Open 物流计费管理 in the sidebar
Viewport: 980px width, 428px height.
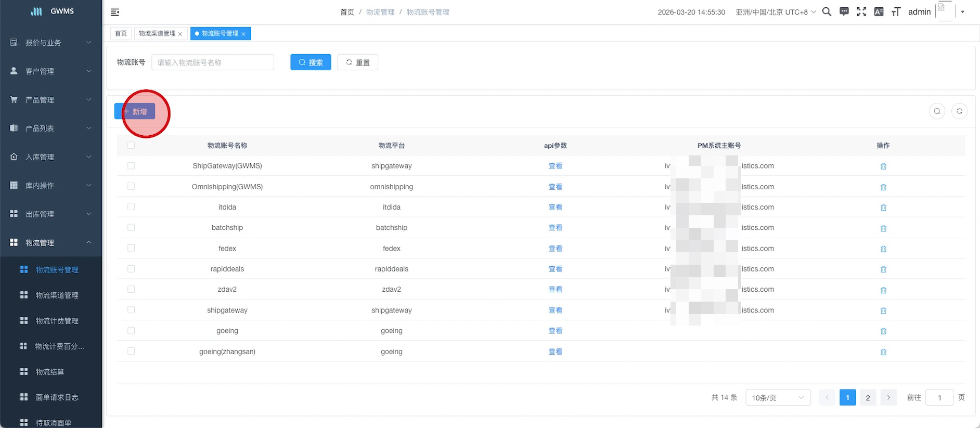(51, 321)
